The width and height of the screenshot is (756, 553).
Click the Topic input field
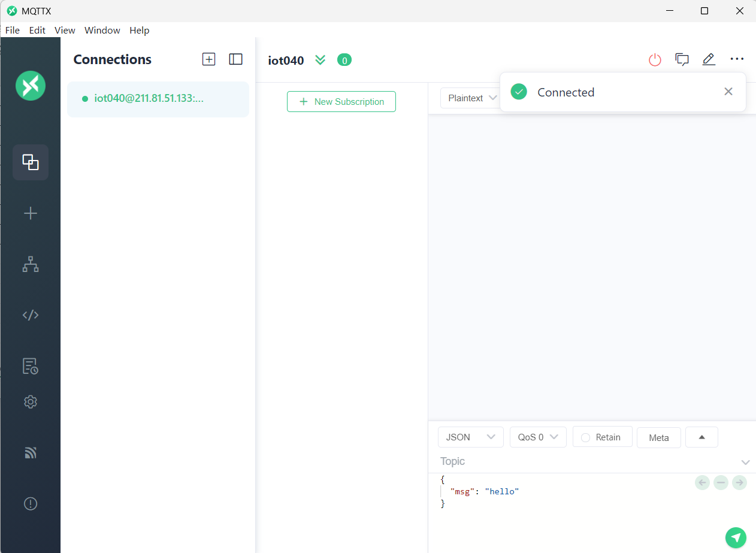(x=587, y=461)
